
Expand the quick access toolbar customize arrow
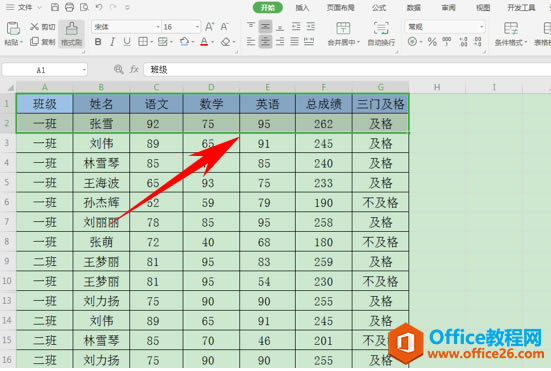(x=127, y=7)
